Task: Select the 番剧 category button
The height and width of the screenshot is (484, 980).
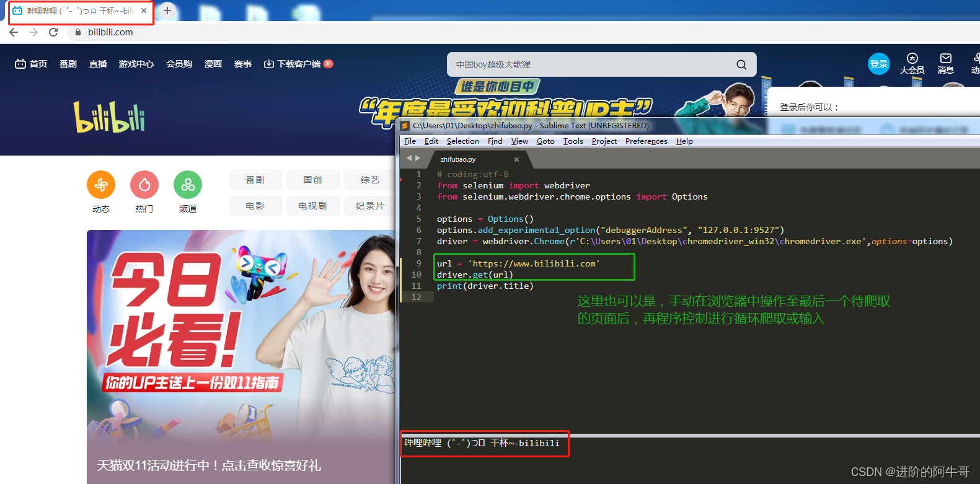Action: pyautogui.click(x=255, y=180)
